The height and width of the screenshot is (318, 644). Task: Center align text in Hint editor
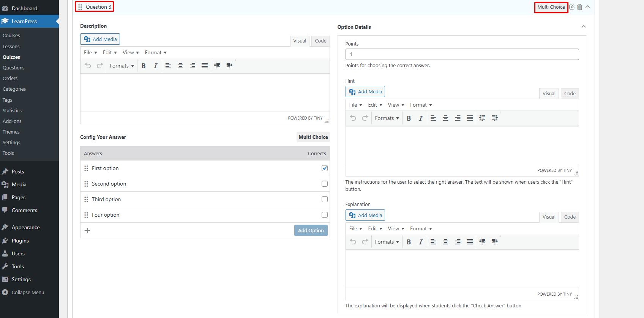tap(445, 118)
